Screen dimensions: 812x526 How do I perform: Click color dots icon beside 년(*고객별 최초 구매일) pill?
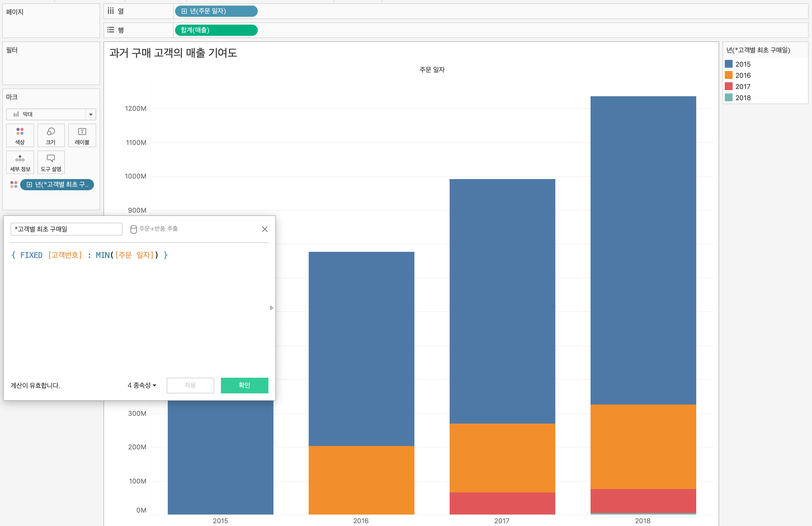14,185
